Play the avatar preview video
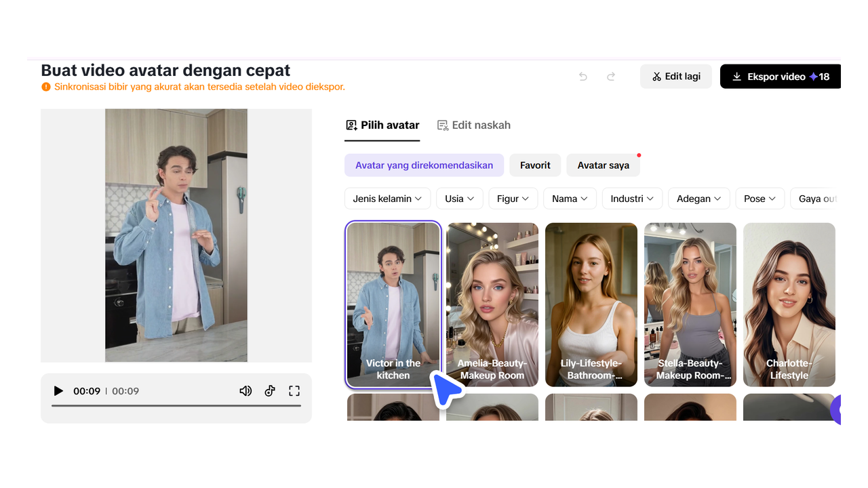The image size is (868, 488). click(58, 390)
